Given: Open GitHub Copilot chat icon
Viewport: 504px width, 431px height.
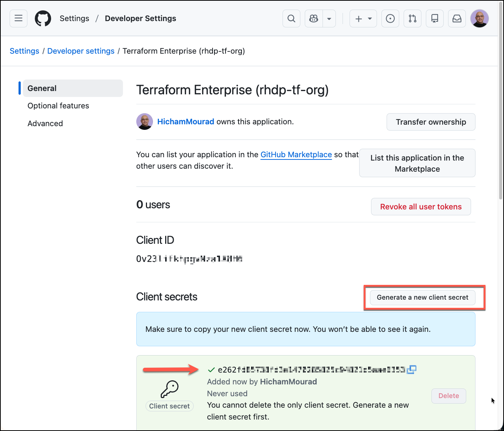Looking at the screenshot, I should pos(314,18).
